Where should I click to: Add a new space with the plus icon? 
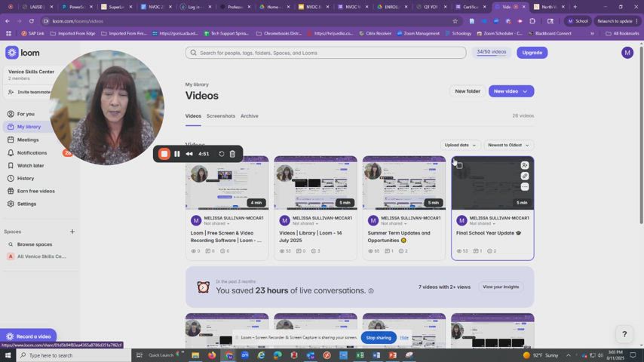(72, 232)
